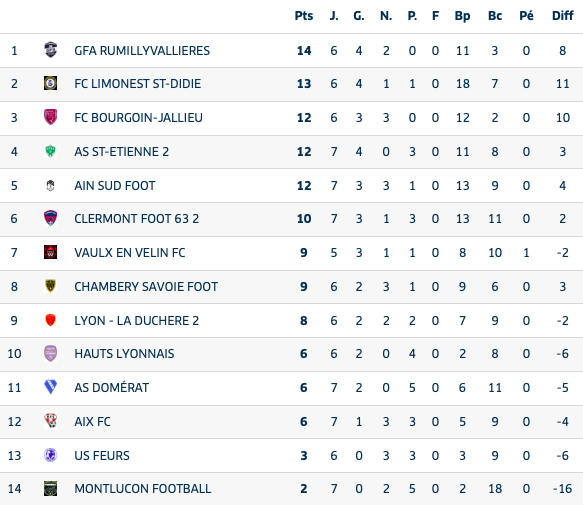The image size is (583, 505).
Task: Open the AIX FC team link
Action: 92,421
